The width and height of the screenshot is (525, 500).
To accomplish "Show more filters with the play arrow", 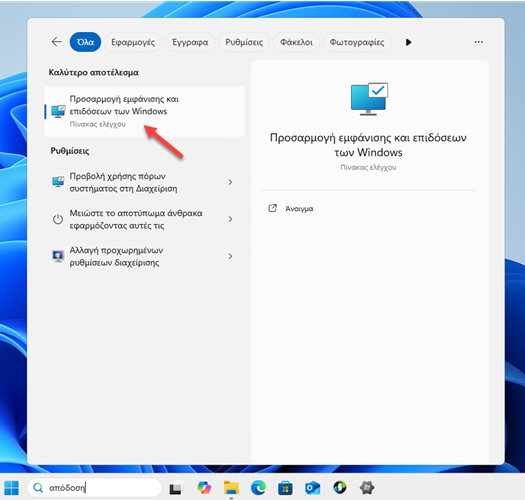I will click(x=408, y=42).
